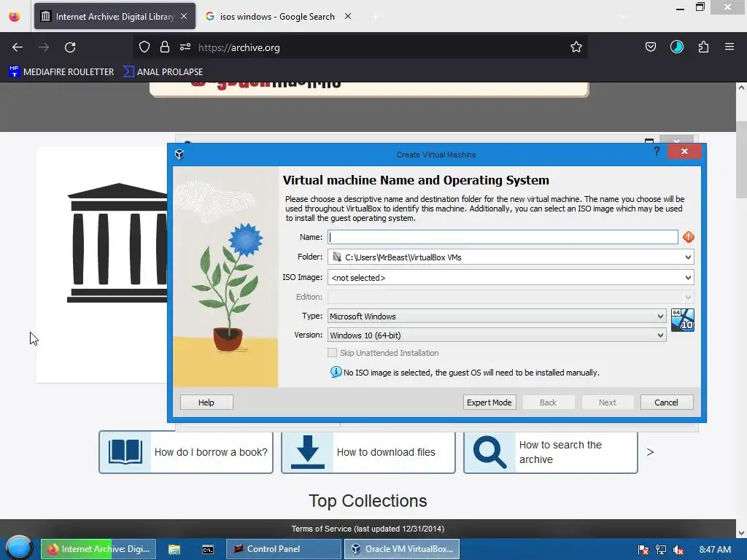Click the network tray icon
747x560 pixels.
(x=661, y=550)
